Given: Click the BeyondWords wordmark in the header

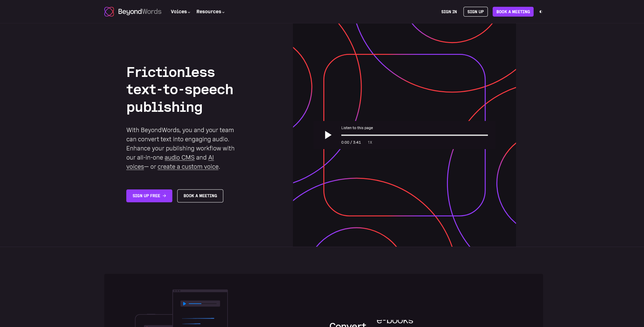Looking at the screenshot, I should pos(139,12).
